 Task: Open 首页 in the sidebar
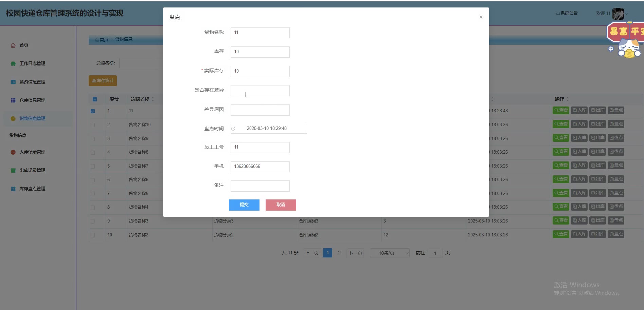point(24,45)
